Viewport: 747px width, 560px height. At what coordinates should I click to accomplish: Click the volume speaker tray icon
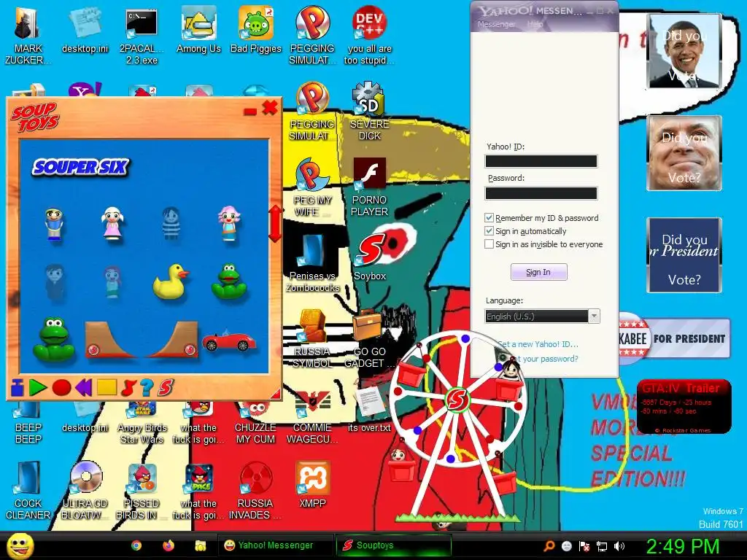(619, 546)
